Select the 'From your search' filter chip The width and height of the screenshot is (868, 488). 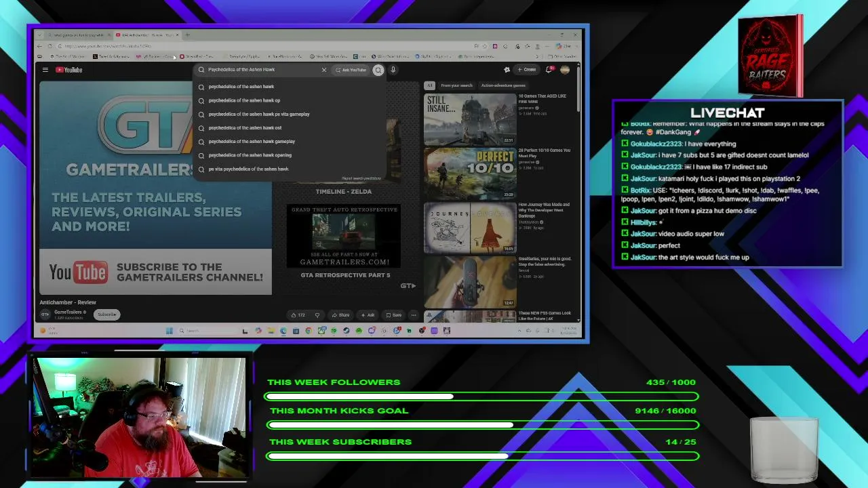[456, 85]
